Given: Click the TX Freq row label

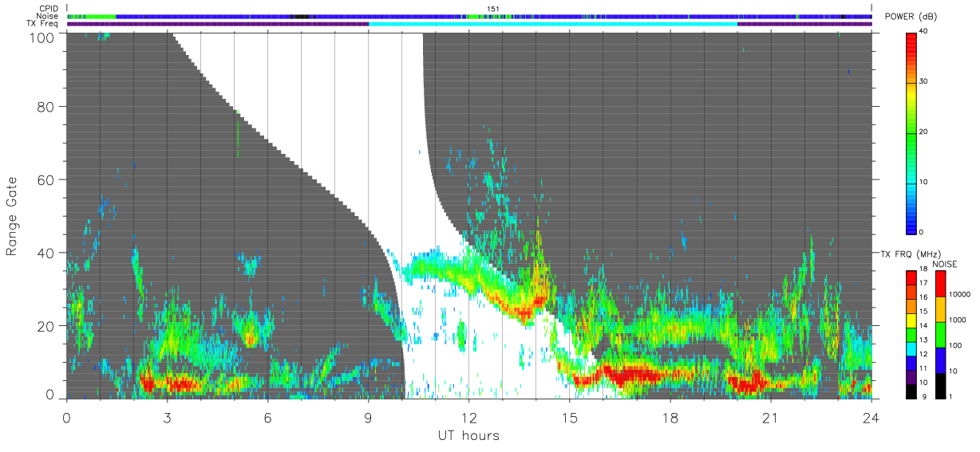Looking at the screenshot, I should (43, 24).
